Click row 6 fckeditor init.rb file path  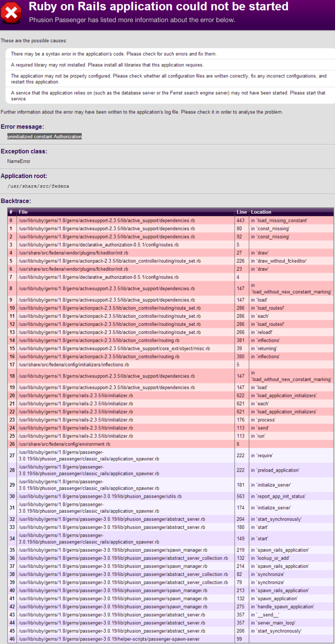click(73, 269)
